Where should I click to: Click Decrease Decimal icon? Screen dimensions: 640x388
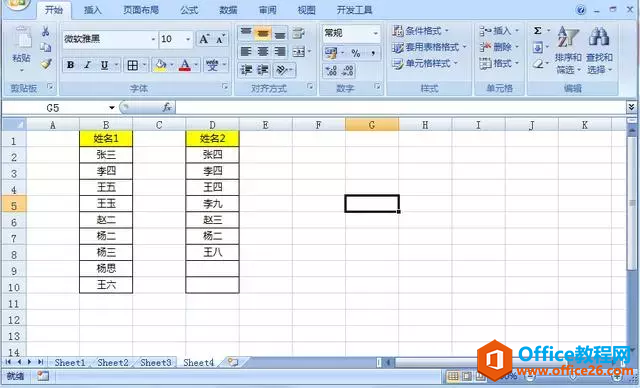pyautogui.click(x=348, y=71)
